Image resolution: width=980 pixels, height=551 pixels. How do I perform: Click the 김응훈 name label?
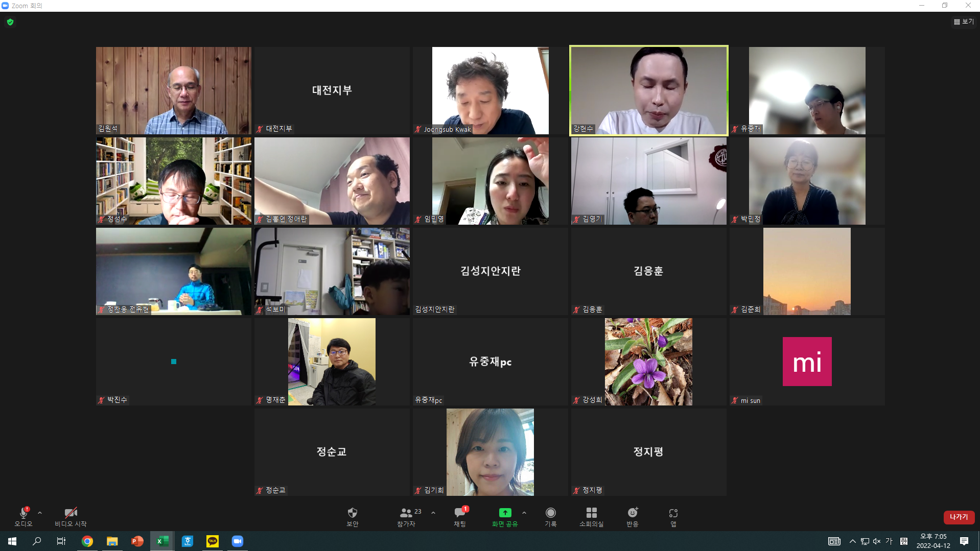tap(592, 309)
